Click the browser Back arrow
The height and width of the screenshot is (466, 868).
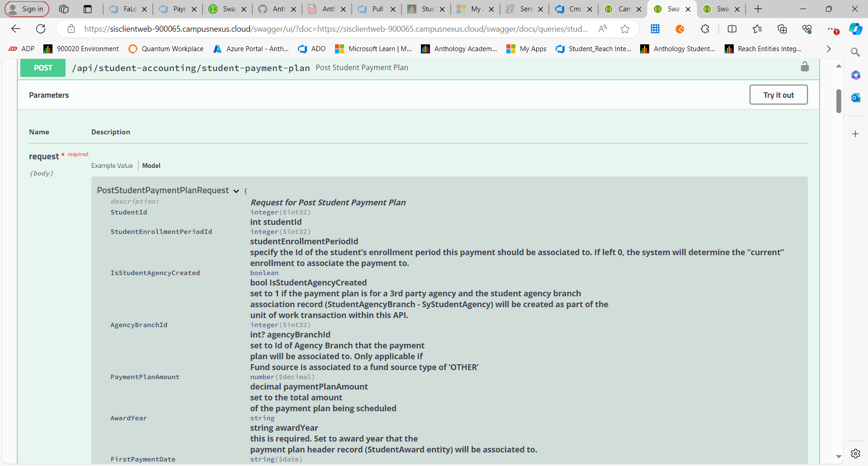tap(16, 29)
